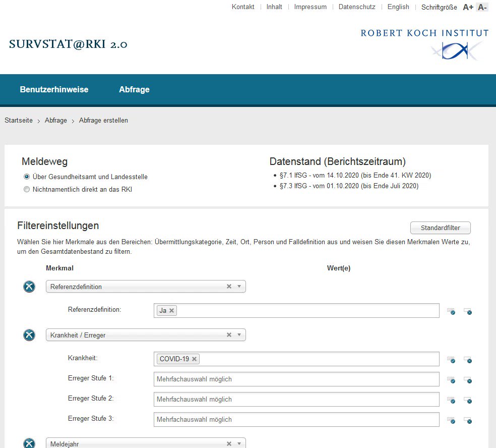Viewport: 496px width, 448px height.
Task: Choose 'Über Gesundheitsamt und Landesstelle' radio option
Action: tap(27, 177)
